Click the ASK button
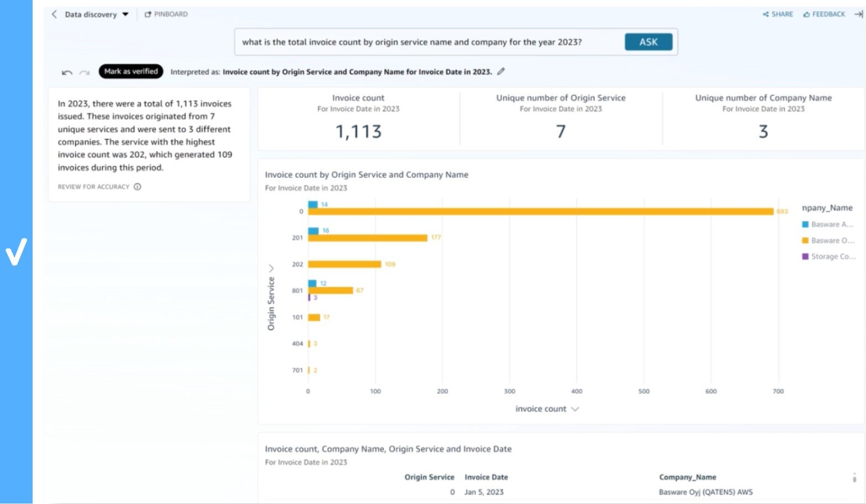This screenshot has height=504, width=866. coord(648,42)
